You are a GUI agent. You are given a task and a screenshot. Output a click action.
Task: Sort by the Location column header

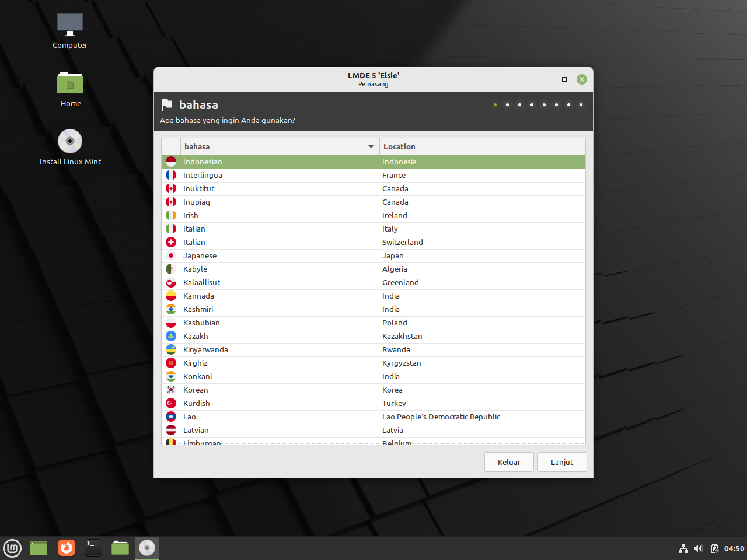tap(483, 146)
